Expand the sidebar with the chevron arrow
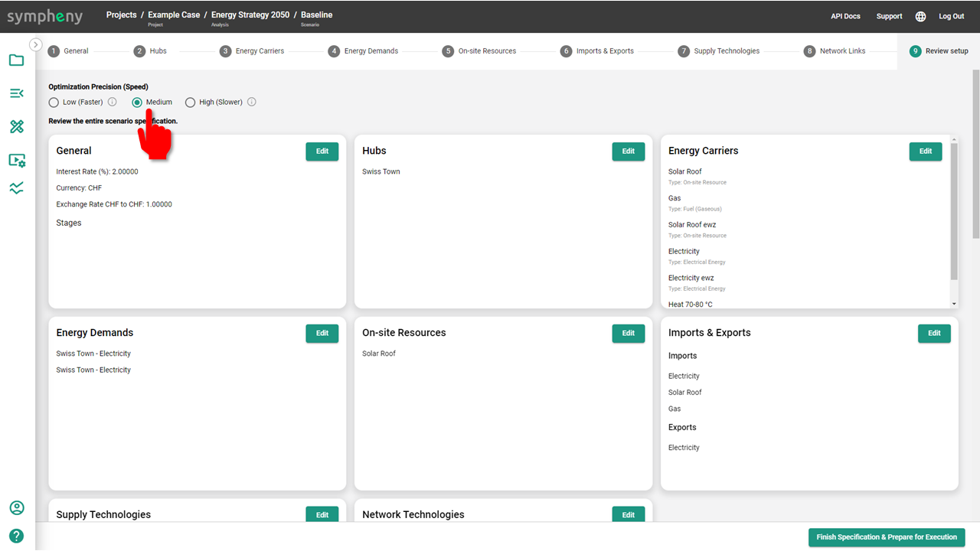Screen dimensions: 980x551 point(35,45)
